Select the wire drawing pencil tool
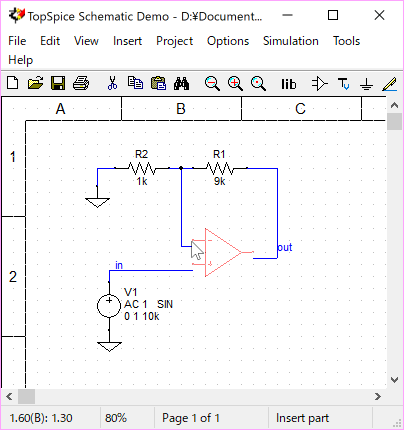Screen dimensions: 404x430 [389, 84]
